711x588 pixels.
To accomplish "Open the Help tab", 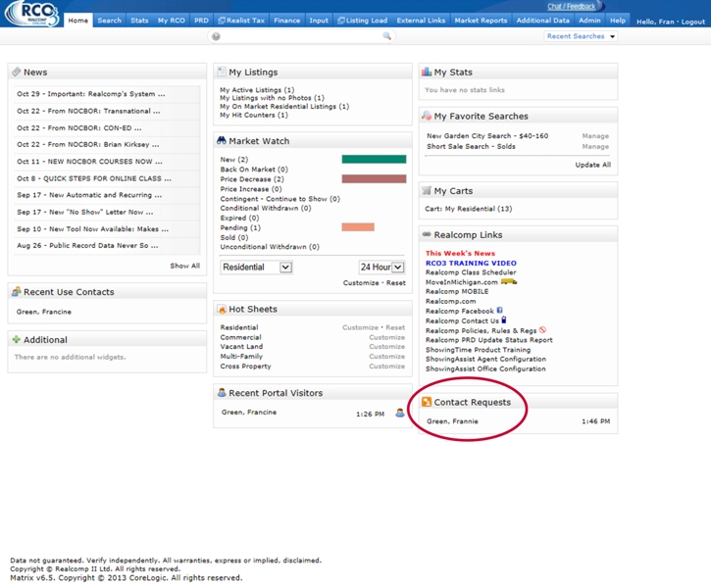I will (x=618, y=21).
